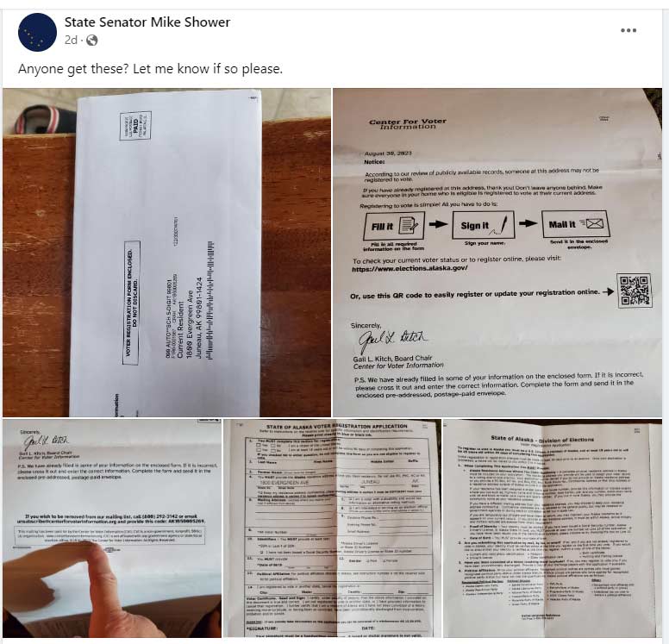Click Gail L. Kitch's signature in the large letter photo

tap(391, 341)
